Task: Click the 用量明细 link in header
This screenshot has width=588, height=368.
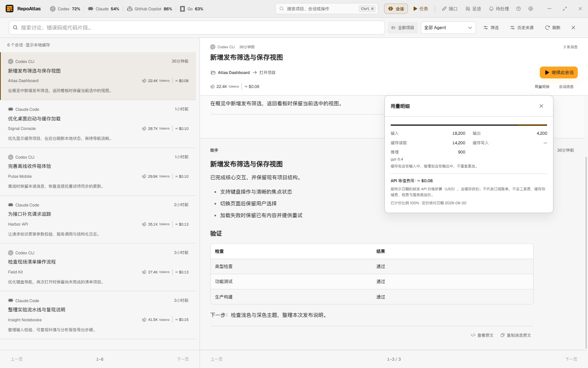Action: pyautogui.click(x=542, y=87)
